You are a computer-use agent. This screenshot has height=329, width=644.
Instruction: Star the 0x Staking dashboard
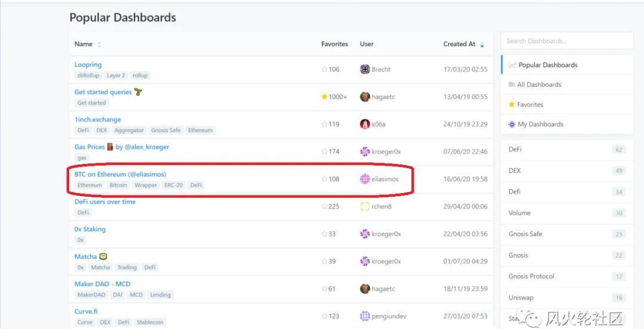324,234
